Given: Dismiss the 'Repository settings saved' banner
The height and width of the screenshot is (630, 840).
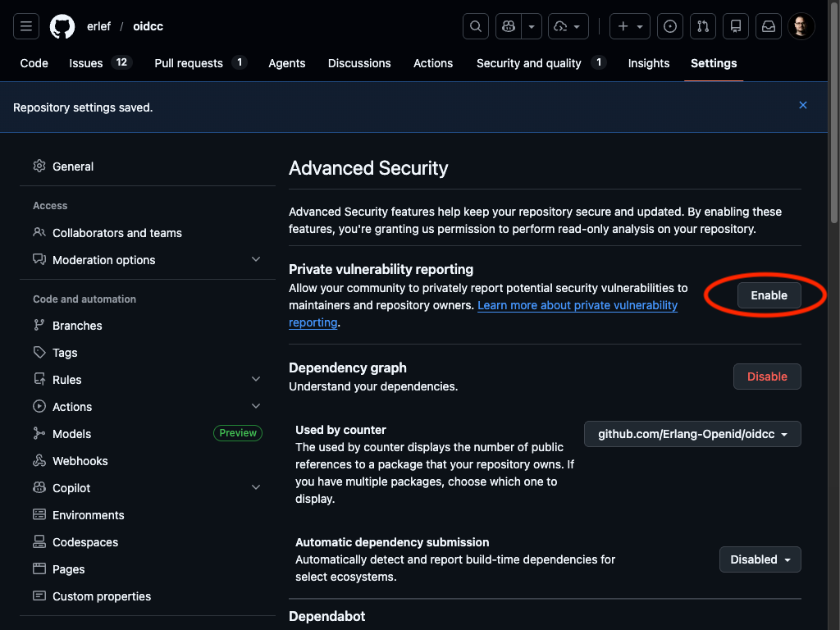Looking at the screenshot, I should click(x=802, y=105).
